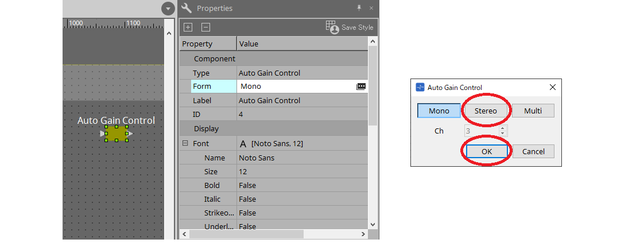Open Form editor via the ellipsis icon
This screenshot has width=644, height=247.
pos(360,87)
